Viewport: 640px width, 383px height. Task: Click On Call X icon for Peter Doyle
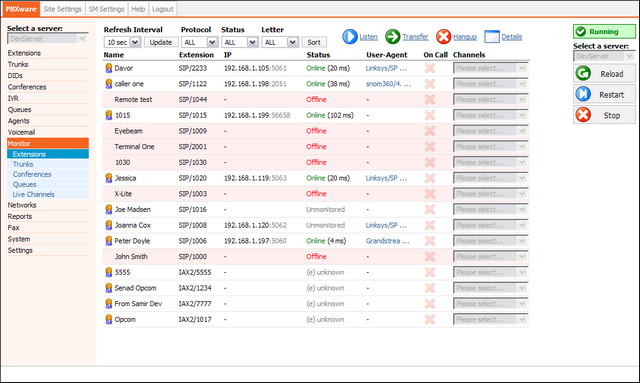point(430,241)
